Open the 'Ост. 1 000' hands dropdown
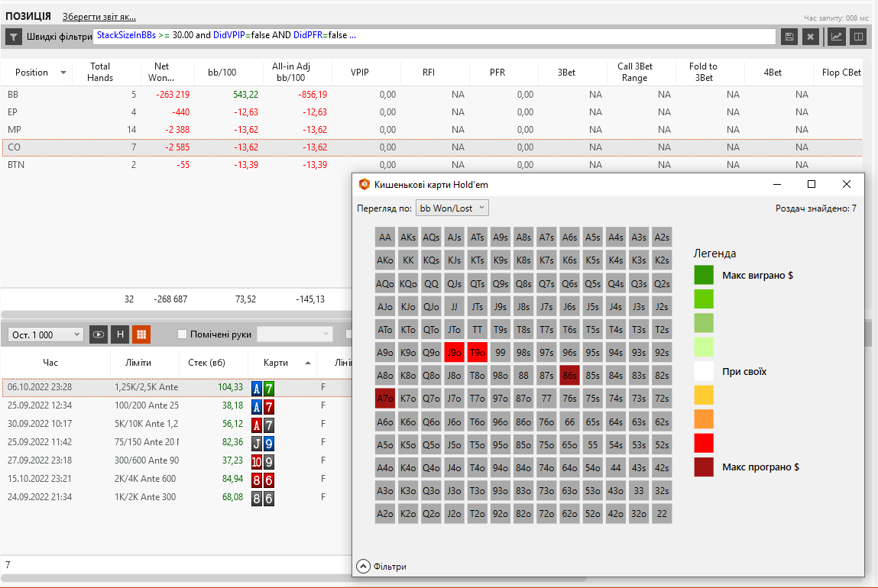The width and height of the screenshot is (878, 588). 45,334
